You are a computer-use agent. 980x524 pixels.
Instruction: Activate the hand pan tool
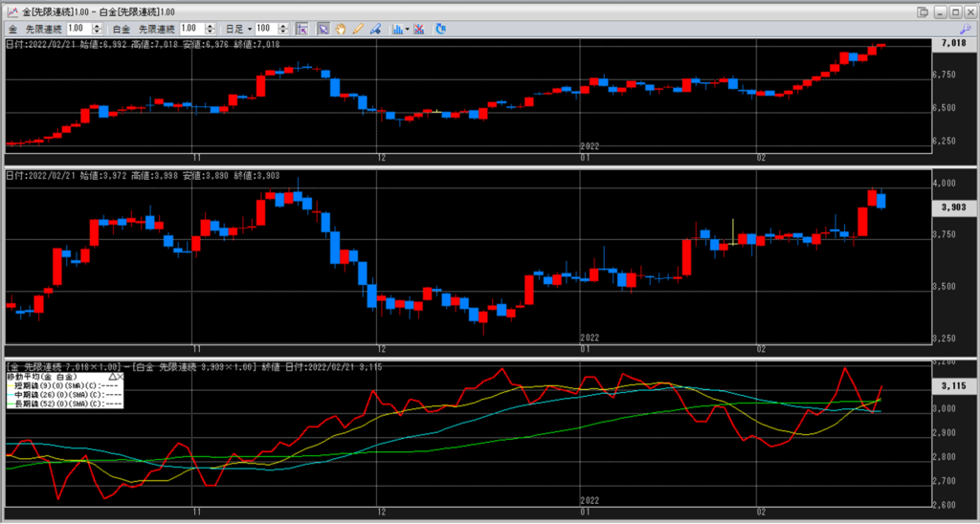click(341, 29)
